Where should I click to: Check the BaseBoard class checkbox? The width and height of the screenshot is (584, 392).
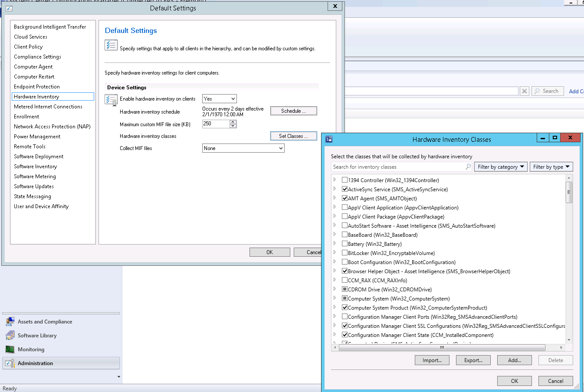coord(344,235)
